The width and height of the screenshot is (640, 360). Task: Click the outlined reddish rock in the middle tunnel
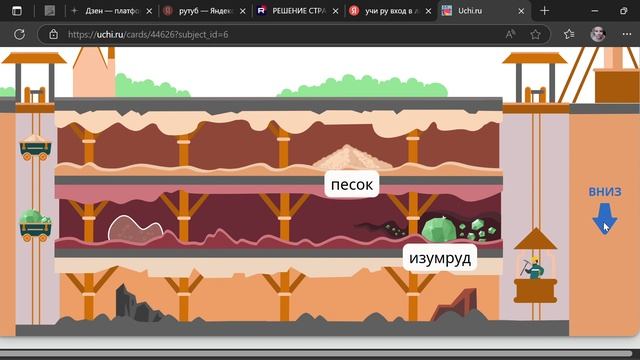click(135, 228)
